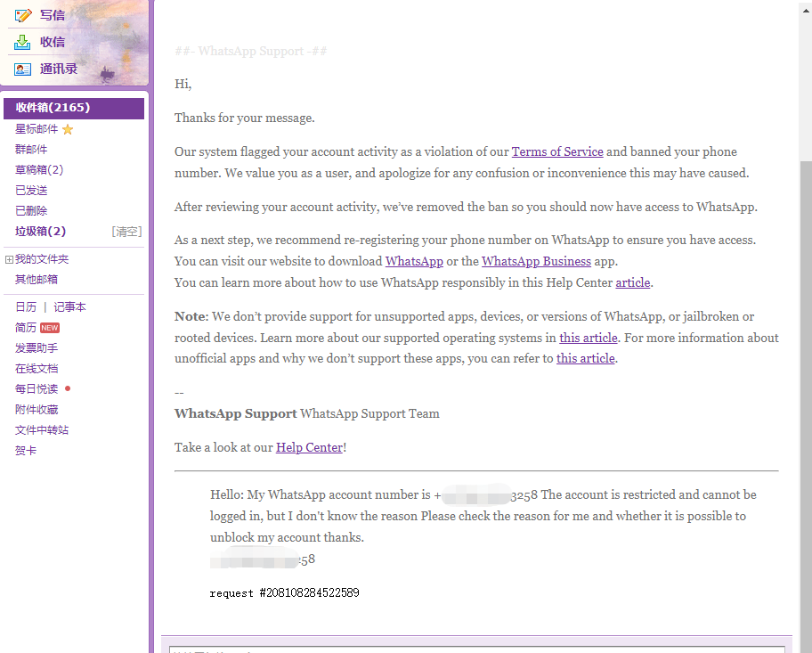812x653 pixels.
Task: Open the 已发送 sent folder
Action: pyautogui.click(x=31, y=191)
